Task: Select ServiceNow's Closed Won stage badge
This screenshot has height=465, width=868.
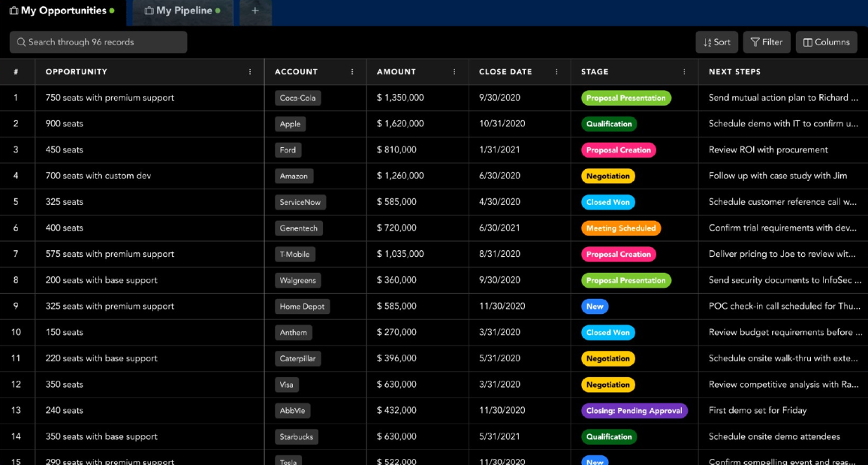Action: (x=607, y=202)
